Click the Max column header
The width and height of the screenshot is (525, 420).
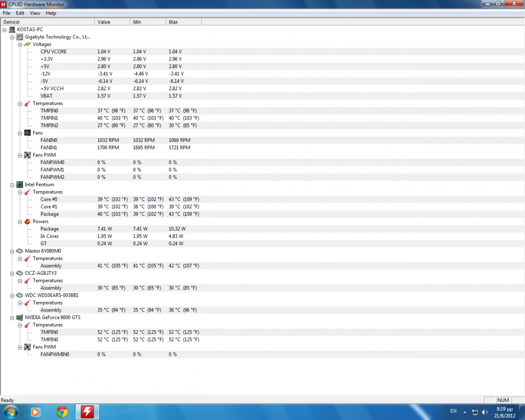[184, 22]
